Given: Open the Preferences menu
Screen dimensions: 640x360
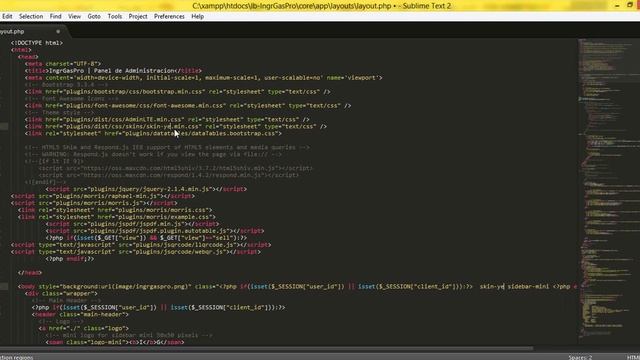Looking at the screenshot, I should coord(169,16).
